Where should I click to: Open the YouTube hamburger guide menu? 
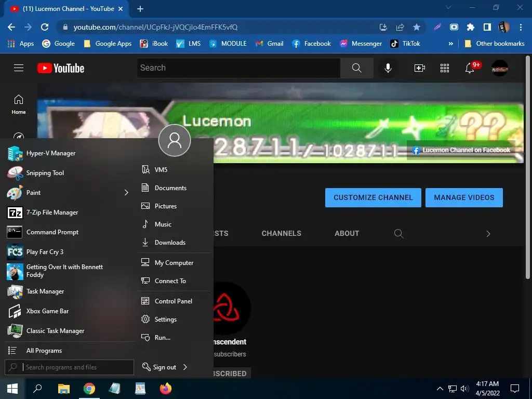click(19, 68)
